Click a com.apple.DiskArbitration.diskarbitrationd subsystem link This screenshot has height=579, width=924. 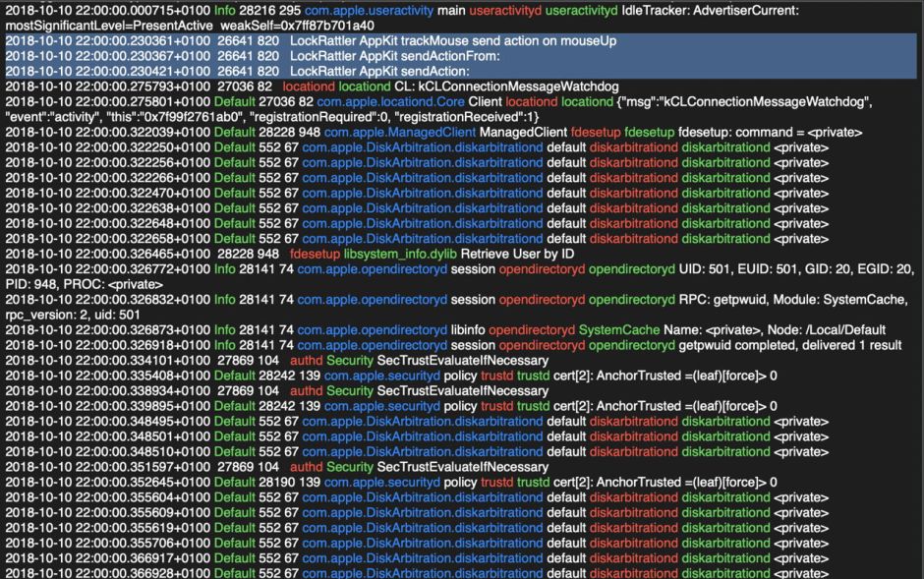point(423,147)
